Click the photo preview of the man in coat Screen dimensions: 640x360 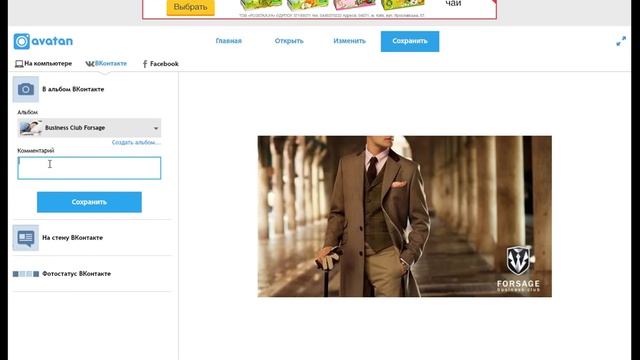(404, 216)
